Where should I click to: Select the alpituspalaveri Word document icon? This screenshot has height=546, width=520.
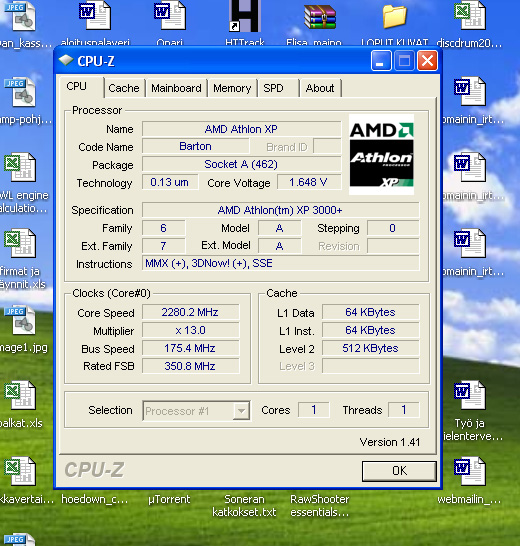94,16
